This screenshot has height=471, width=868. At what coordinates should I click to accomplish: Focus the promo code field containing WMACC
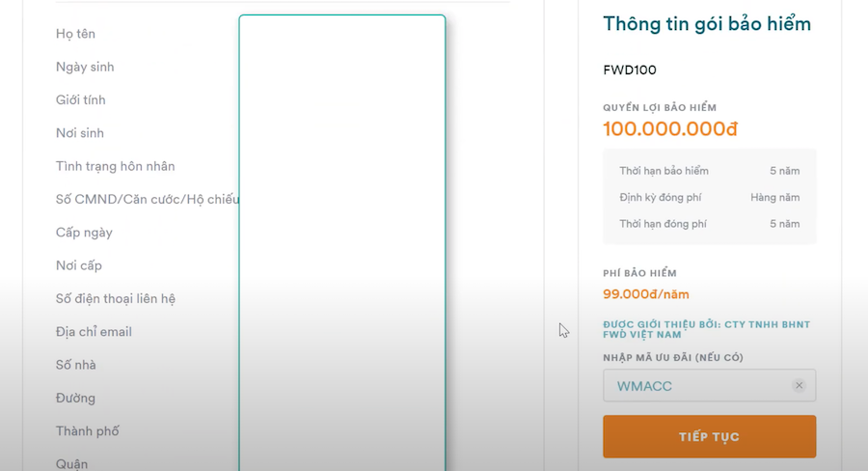tap(699, 386)
